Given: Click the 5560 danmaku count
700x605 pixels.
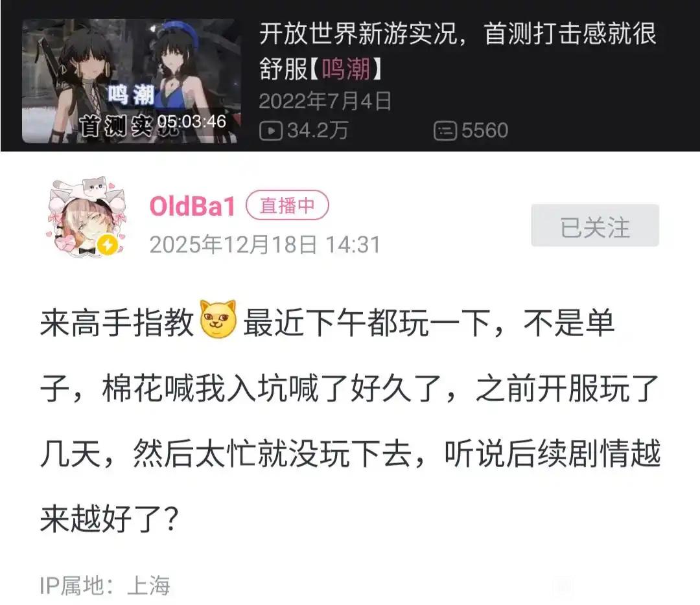Looking at the screenshot, I should coord(484,131).
